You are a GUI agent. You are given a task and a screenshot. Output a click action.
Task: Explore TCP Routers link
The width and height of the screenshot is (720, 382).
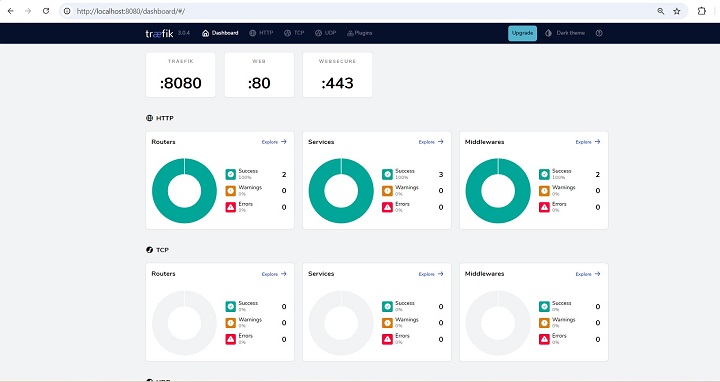[x=274, y=274]
